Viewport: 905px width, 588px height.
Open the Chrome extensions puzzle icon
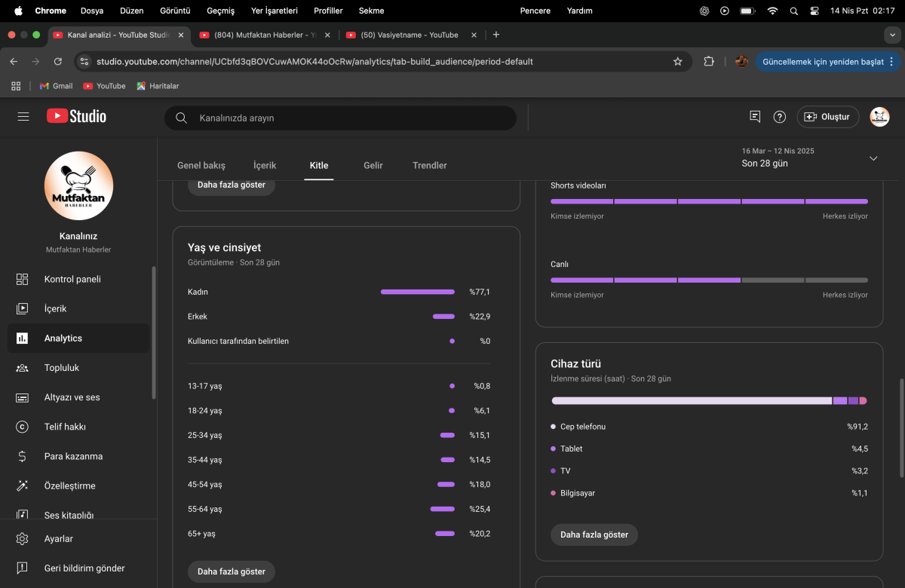coord(709,62)
